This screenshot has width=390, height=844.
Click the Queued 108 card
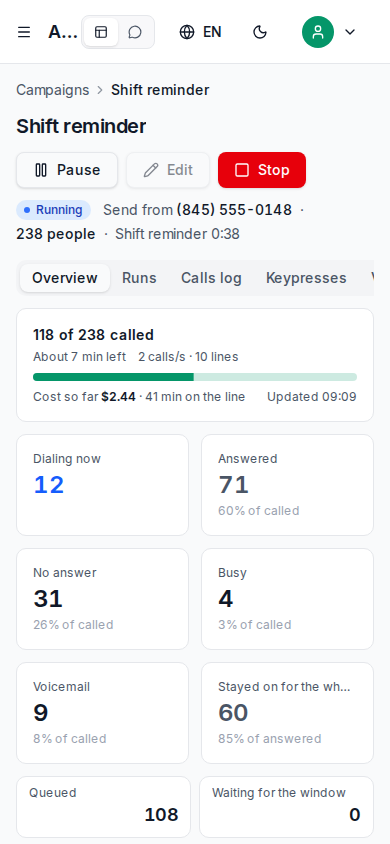pyautogui.click(x=103, y=807)
